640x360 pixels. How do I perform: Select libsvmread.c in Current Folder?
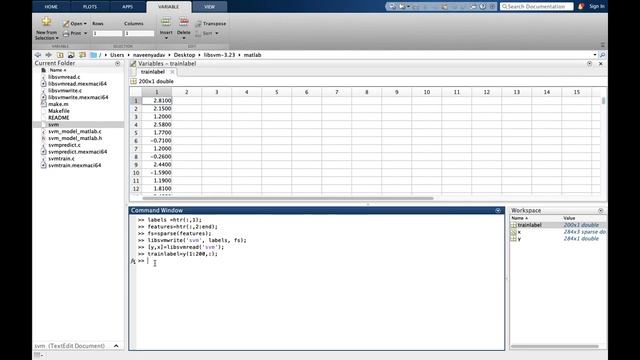tap(64, 77)
